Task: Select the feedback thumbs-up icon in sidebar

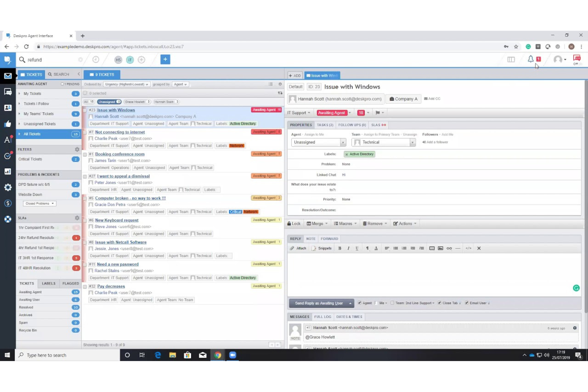Action: (8, 124)
